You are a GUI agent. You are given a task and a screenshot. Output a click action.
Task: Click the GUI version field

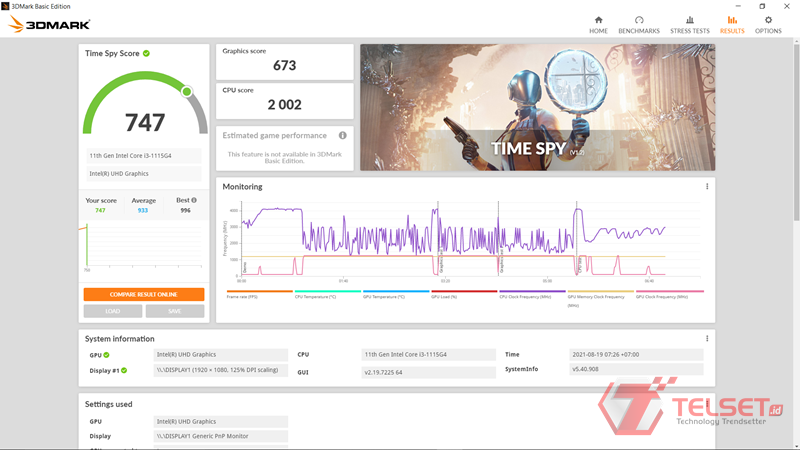(428, 372)
